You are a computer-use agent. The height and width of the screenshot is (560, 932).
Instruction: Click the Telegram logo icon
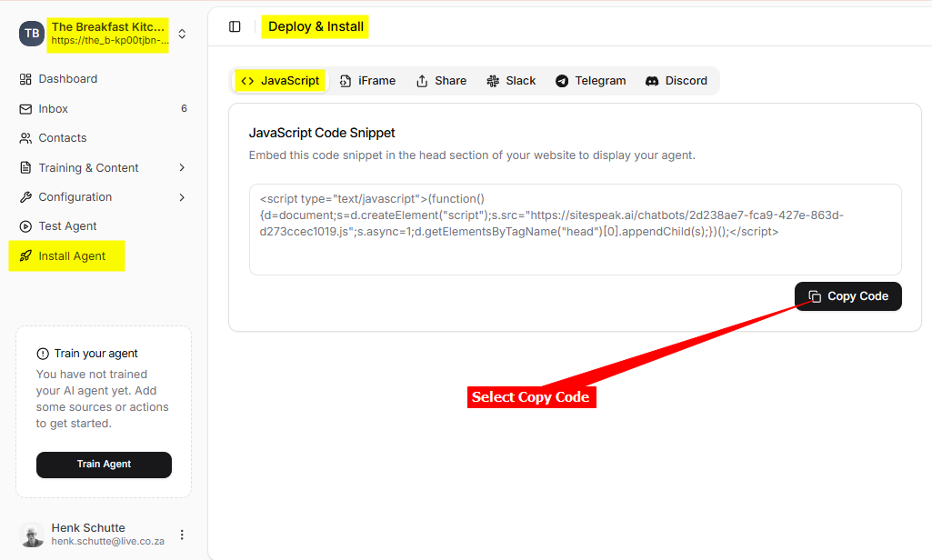click(562, 81)
